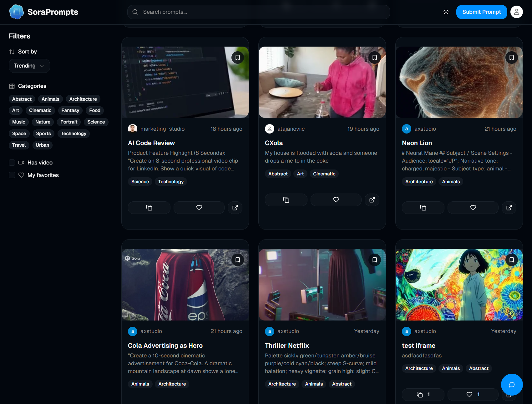The width and height of the screenshot is (532, 404).
Task: Copy the CXola prompt
Action: [286, 200]
